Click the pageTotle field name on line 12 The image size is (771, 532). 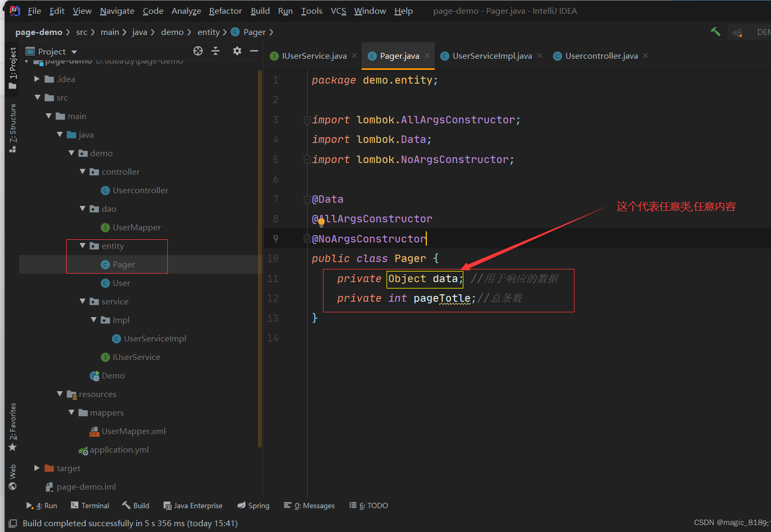point(442,299)
